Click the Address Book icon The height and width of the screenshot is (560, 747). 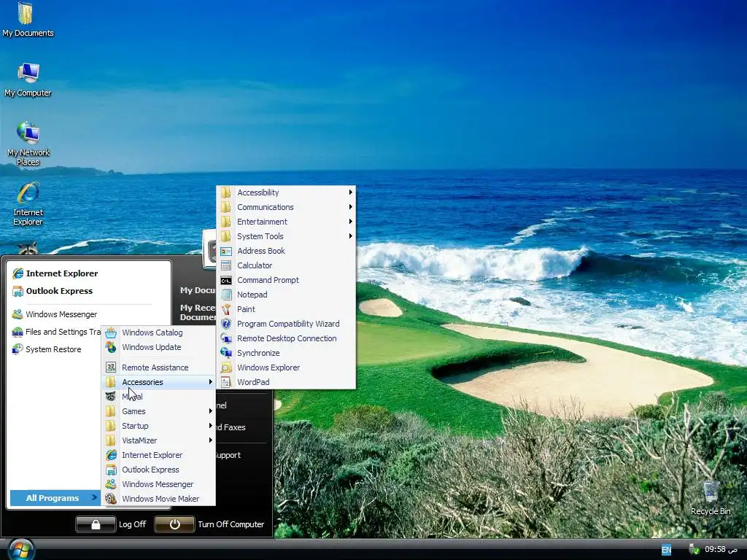tap(226, 251)
